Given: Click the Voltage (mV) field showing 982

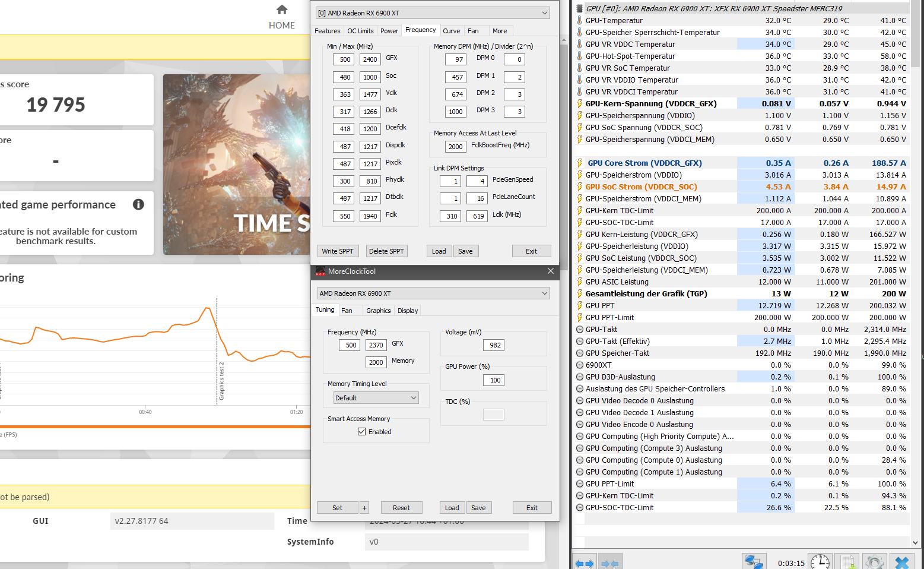Looking at the screenshot, I should pos(495,345).
